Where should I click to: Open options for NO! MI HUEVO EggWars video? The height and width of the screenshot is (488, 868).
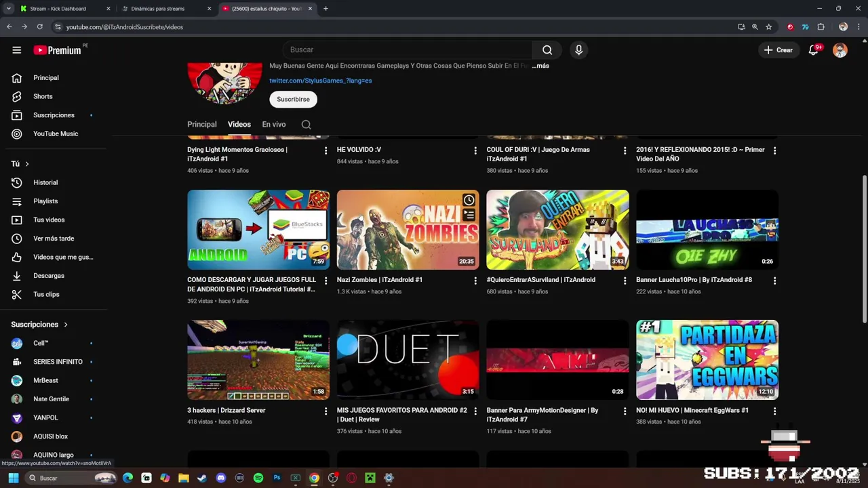[x=774, y=411]
